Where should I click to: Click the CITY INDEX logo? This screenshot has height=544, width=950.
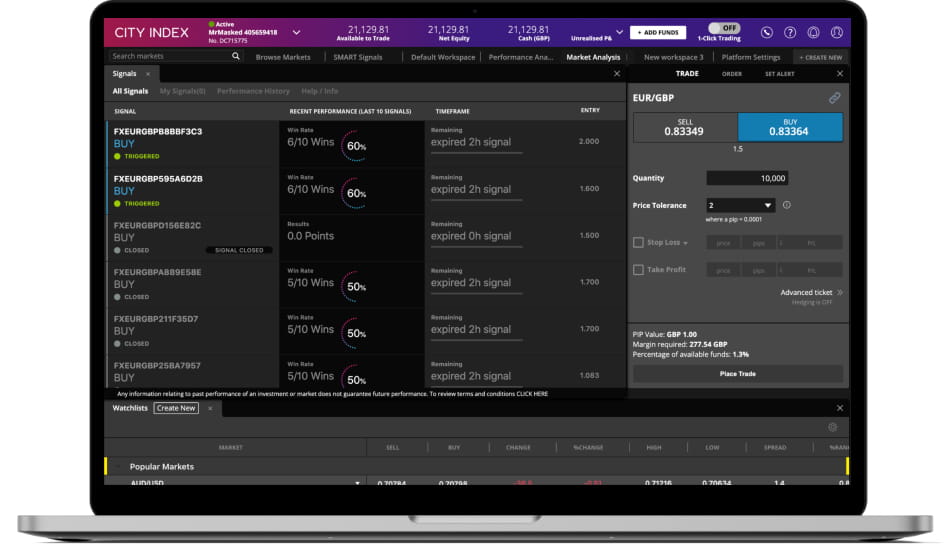pyautogui.click(x=151, y=33)
